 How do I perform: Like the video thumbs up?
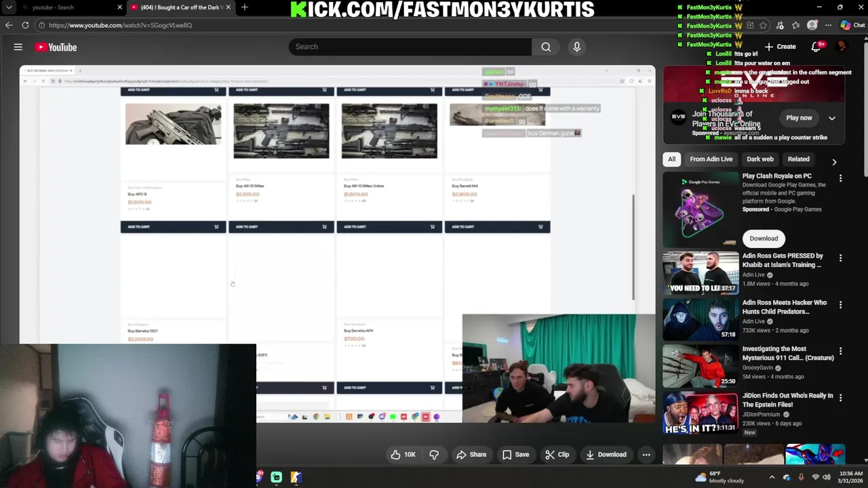point(404,455)
